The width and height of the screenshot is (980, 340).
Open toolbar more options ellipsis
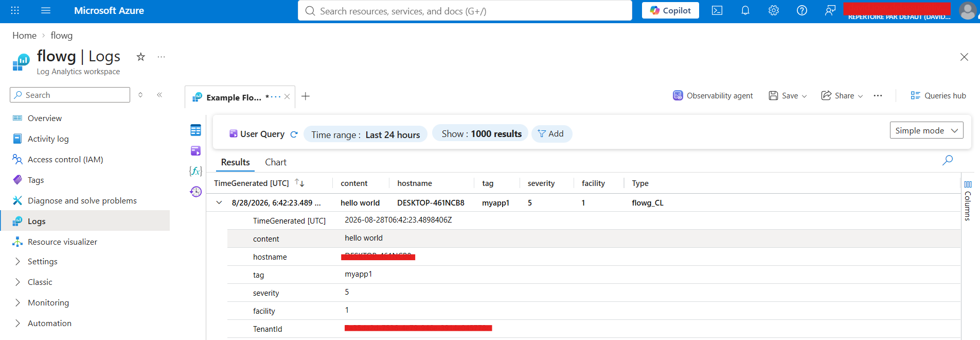click(x=878, y=95)
